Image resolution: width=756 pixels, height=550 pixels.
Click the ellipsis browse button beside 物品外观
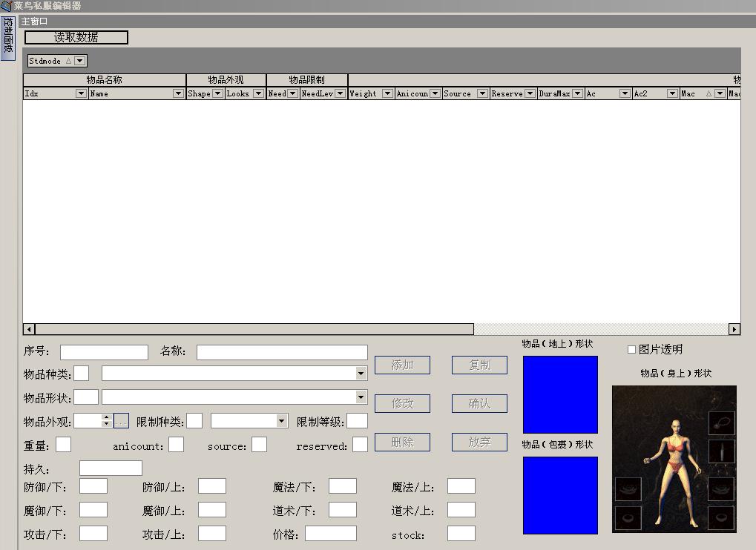[121, 421]
